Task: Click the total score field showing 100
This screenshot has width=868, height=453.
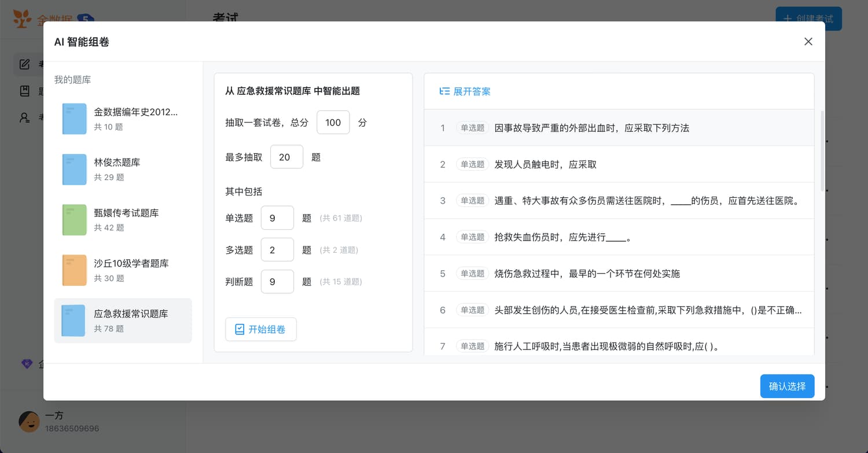Action: point(333,123)
